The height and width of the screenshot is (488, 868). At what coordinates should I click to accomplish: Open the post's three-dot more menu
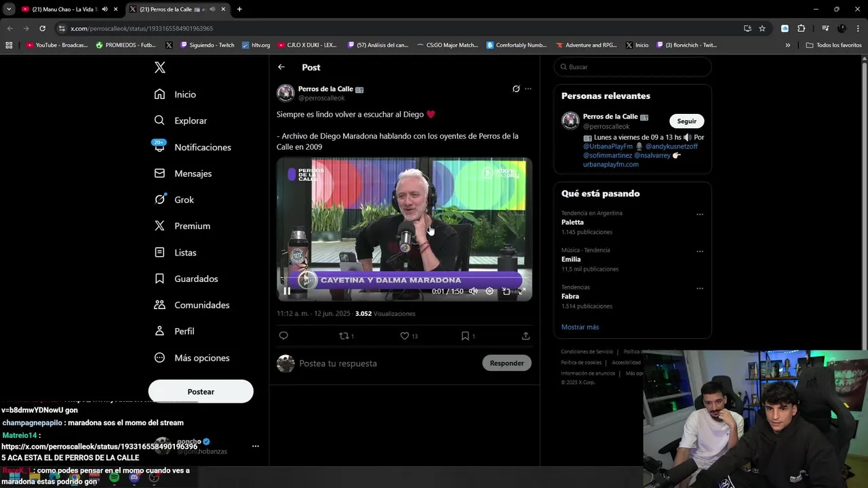pyautogui.click(x=528, y=89)
